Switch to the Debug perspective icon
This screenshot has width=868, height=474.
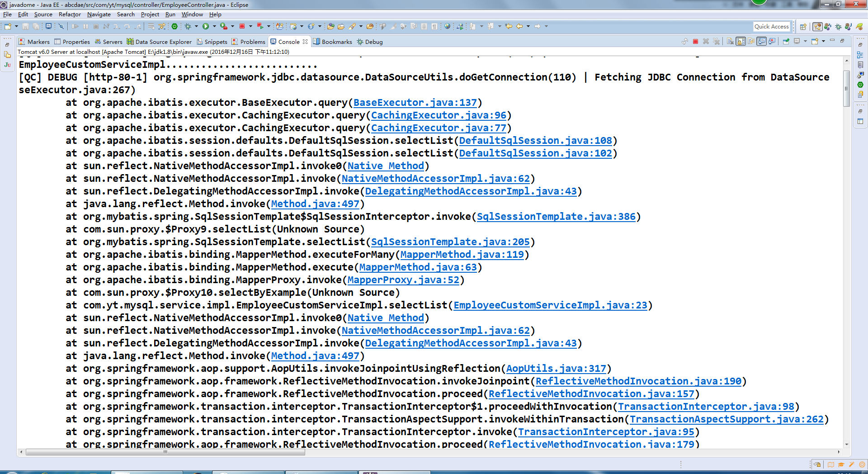pyautogui.click(x=838, y=27)
